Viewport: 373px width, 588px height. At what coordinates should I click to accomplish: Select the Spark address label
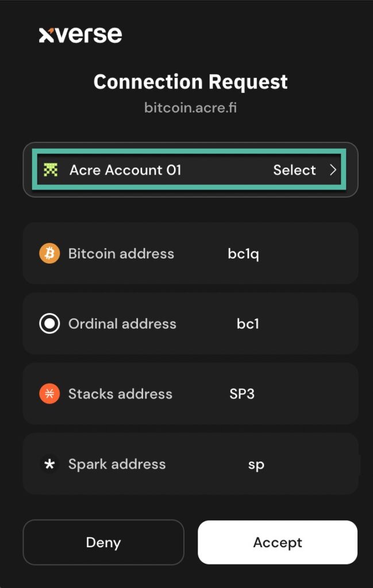[117, 464]
